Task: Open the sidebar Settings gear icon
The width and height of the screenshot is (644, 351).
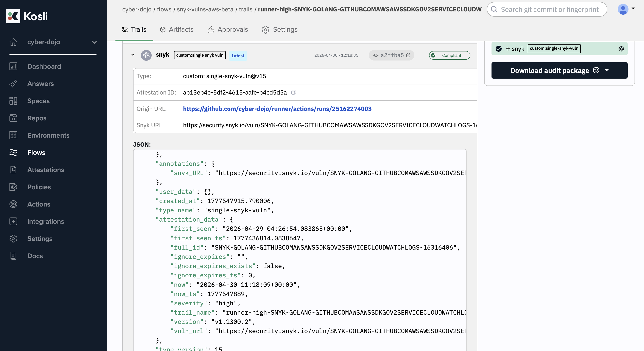Action: [x=14, y=239]
